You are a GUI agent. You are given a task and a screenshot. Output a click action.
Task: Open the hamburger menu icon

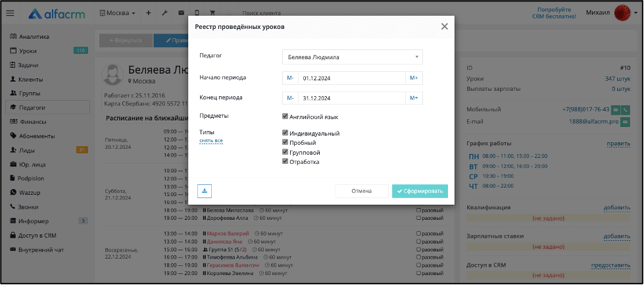point(11,13)
